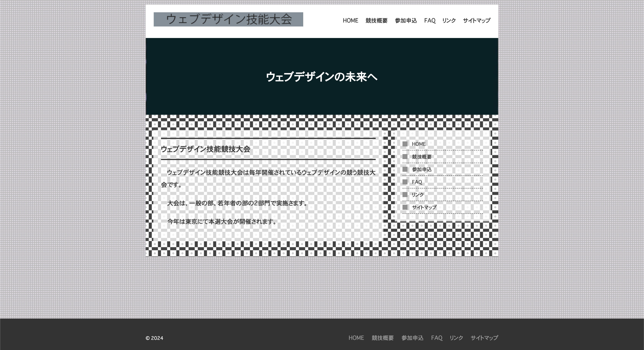Click the © 2024 copyright text
The width and height of the screenshot is (644, 350).
click(154, 338)
